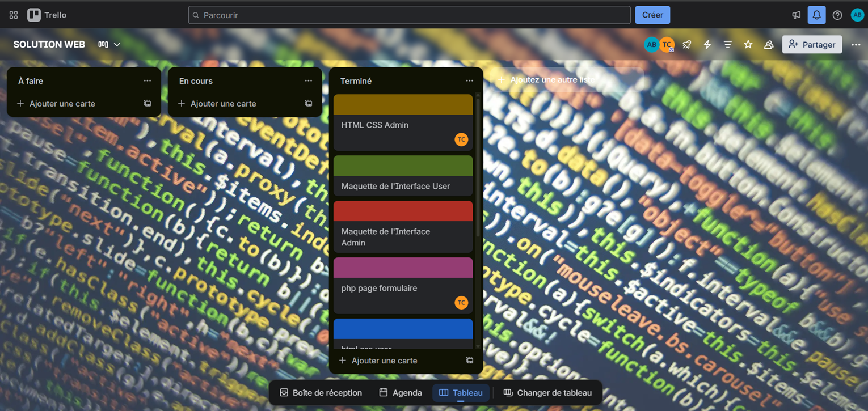Open the HTML CSS Admin card
Screen dimensions: 868x411
(x=403, y=122)
